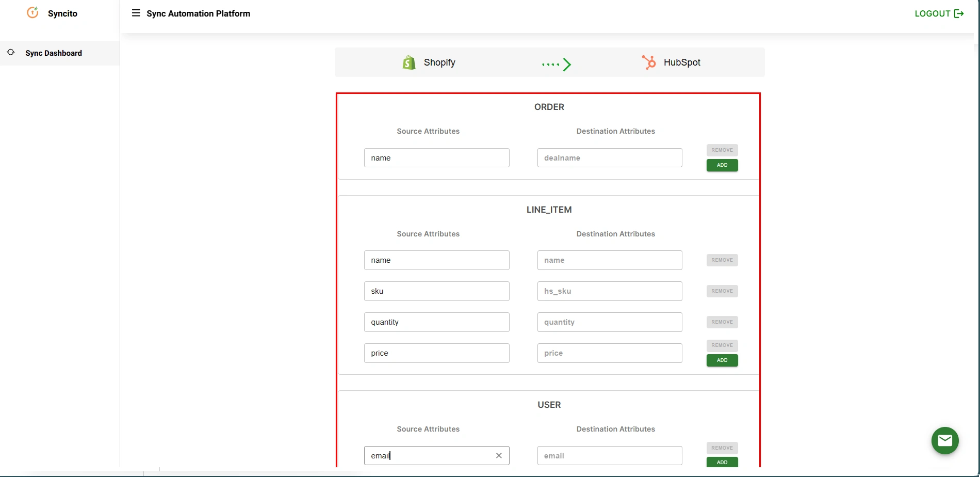The height and width of the screenshot is (477, 980).
Task: Click the logout door icon
Action: tap(960, 13)
